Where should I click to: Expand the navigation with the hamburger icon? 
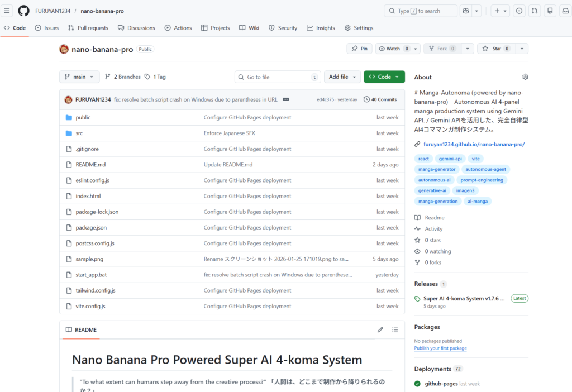(7, 11)
